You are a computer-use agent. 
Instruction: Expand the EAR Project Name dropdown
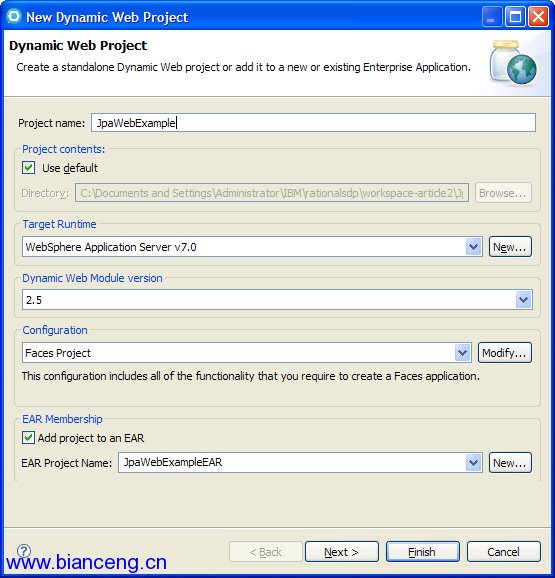473,462
